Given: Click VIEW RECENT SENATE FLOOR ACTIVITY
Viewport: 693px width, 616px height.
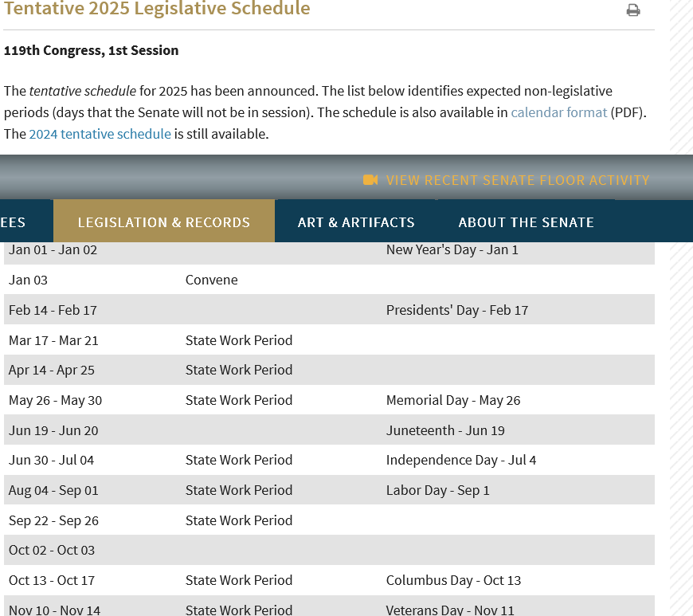Looking at the screenshot, I should tap(517, 180).
